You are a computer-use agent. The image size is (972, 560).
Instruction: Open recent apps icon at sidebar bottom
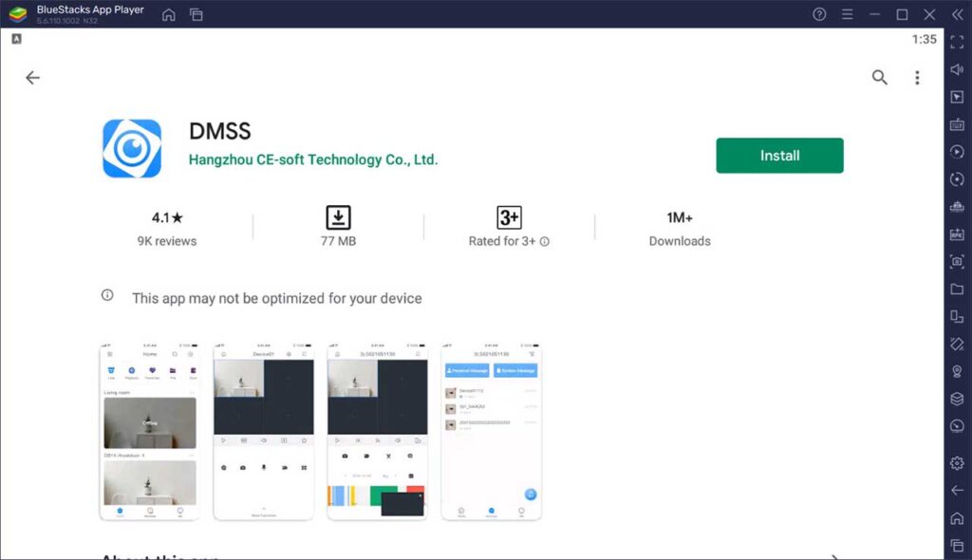[957, 546]
